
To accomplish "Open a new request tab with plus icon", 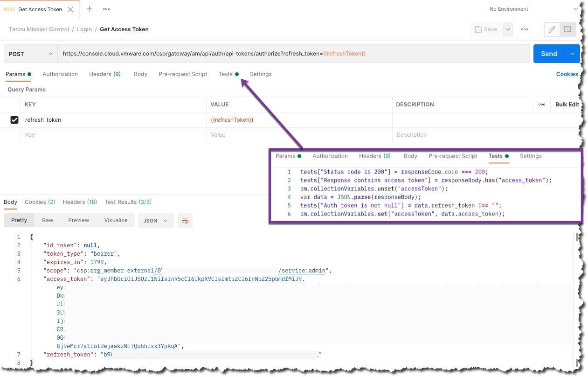I will 90,9.
